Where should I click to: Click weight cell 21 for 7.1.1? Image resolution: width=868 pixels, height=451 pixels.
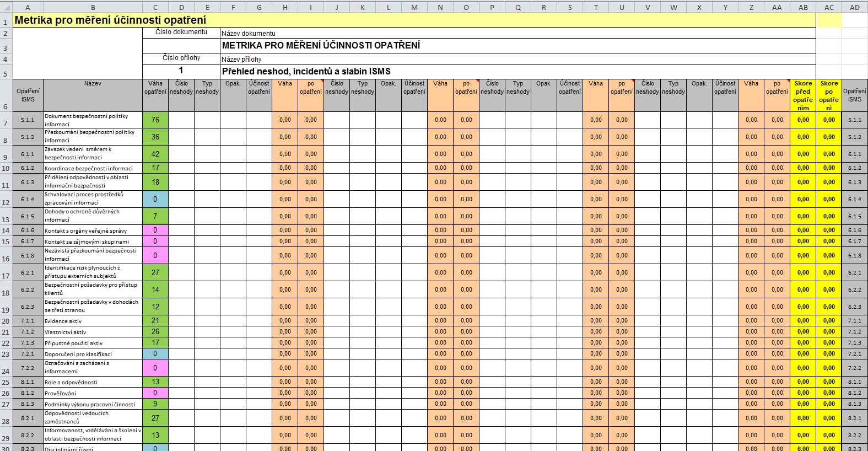click(x=155, y=321)
